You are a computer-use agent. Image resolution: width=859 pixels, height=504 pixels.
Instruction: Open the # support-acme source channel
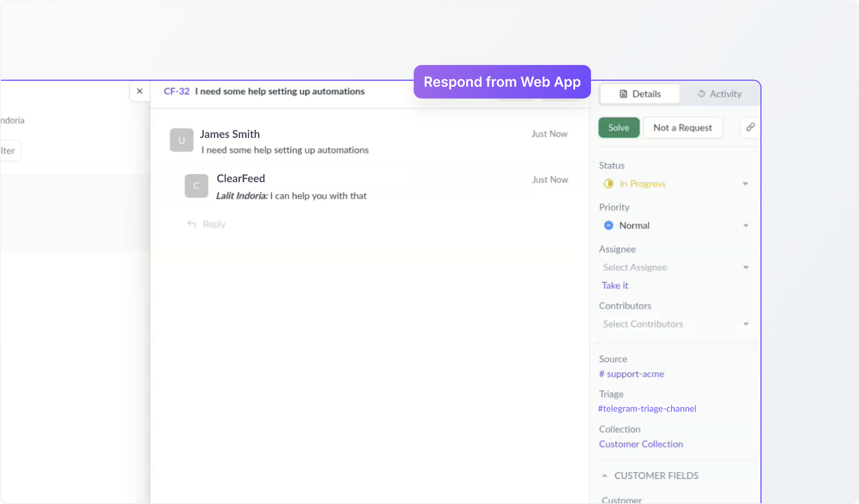click(632, 374)
